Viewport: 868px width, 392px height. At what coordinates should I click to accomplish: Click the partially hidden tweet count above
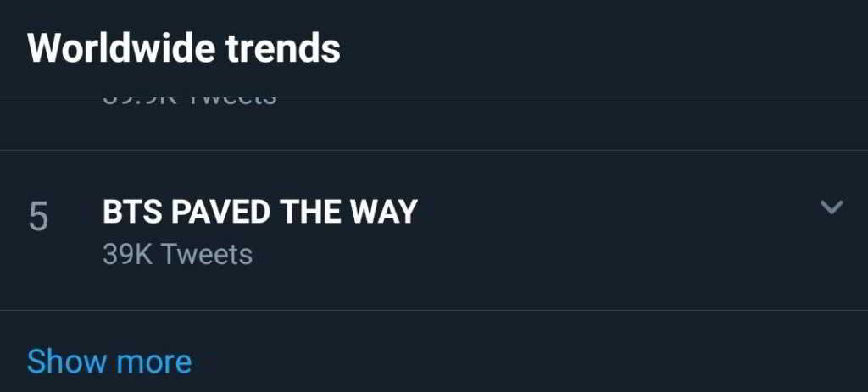pos(189,100)
